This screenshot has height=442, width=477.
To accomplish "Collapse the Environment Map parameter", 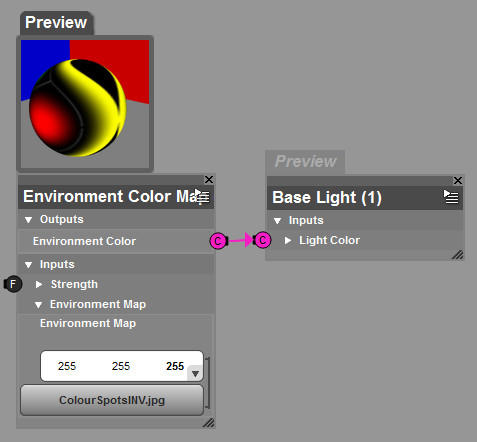I will [x=38, y=305].
